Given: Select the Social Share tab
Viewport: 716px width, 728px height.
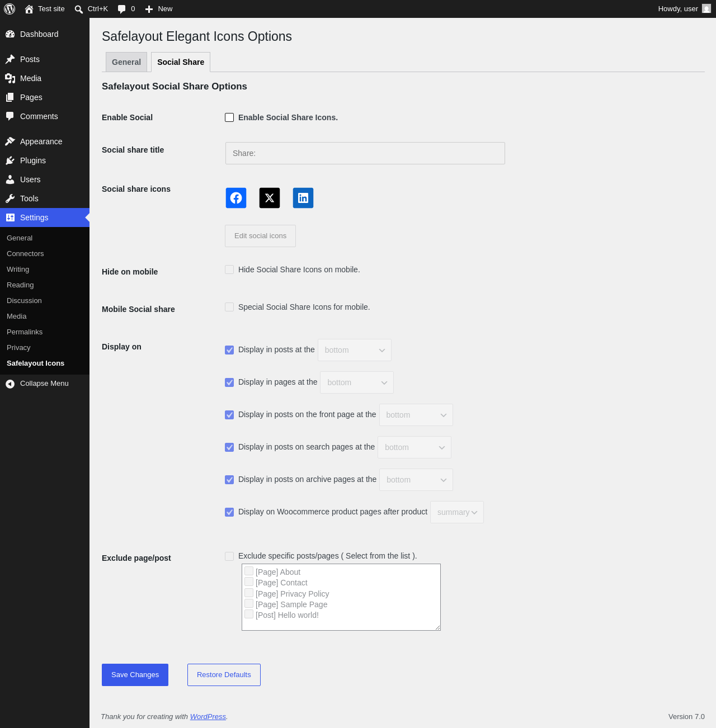Looking at the screenshot, I should tap(181, 62).
